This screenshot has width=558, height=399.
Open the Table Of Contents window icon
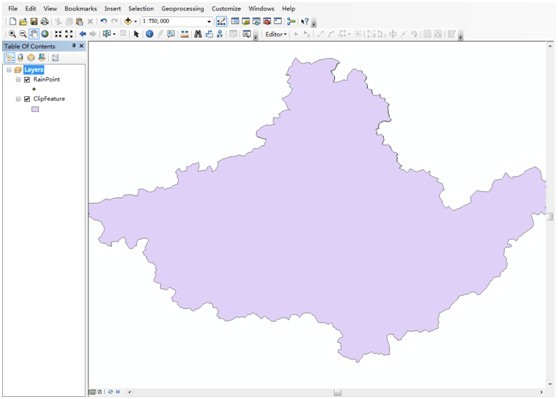point(235,21)
